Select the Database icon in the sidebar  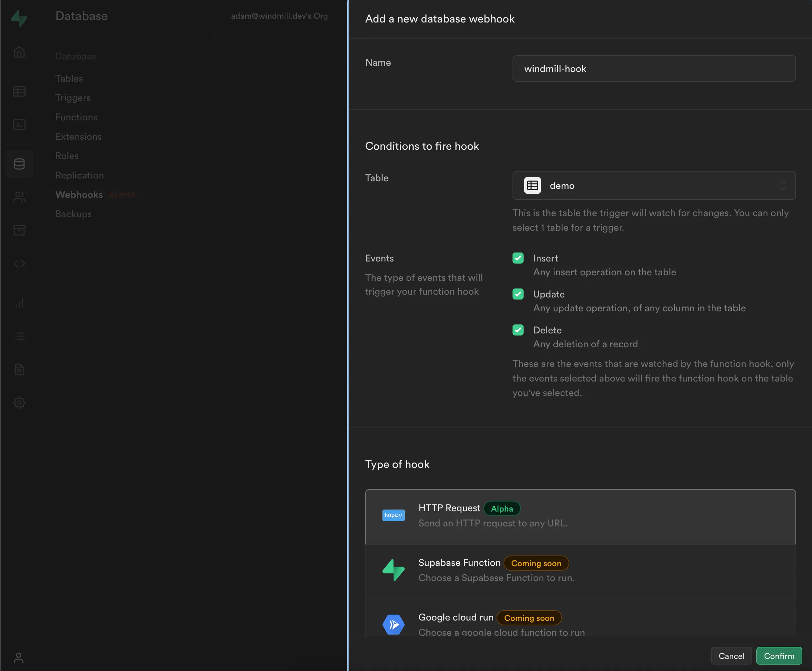pyautogui.click(x=19, y=164)
